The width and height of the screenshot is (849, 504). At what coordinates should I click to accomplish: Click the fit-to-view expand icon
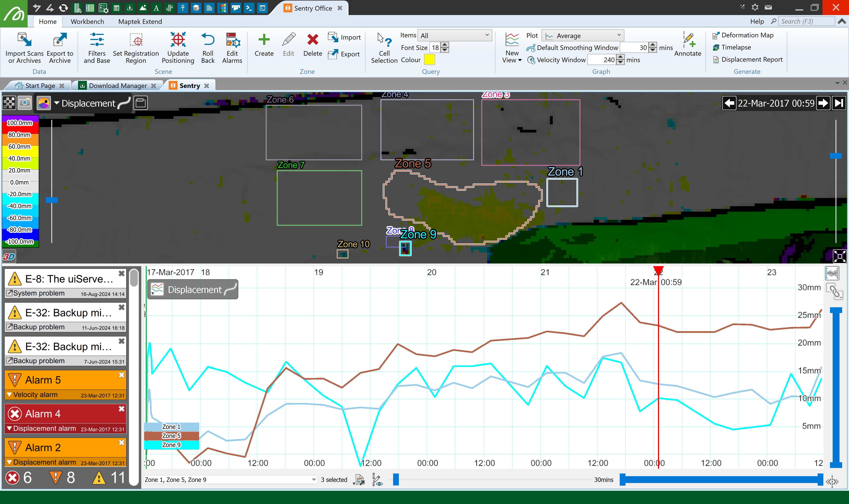(x=839, y=256)
